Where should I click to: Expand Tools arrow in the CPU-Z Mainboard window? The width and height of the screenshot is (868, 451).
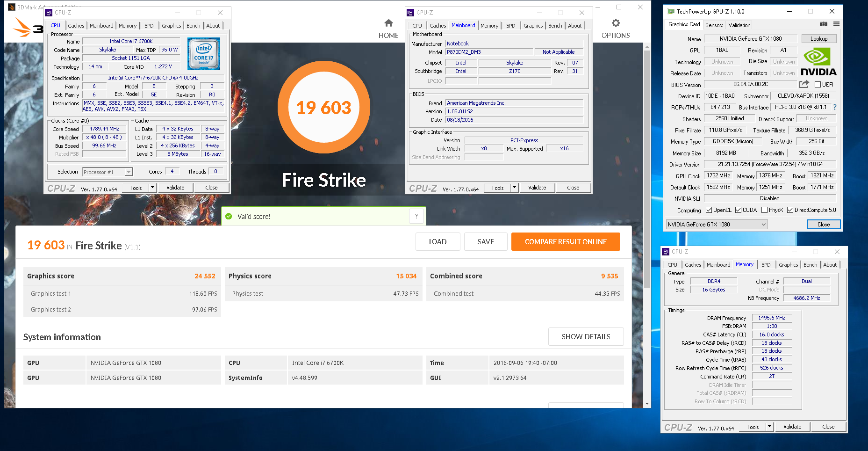(514, 188)
